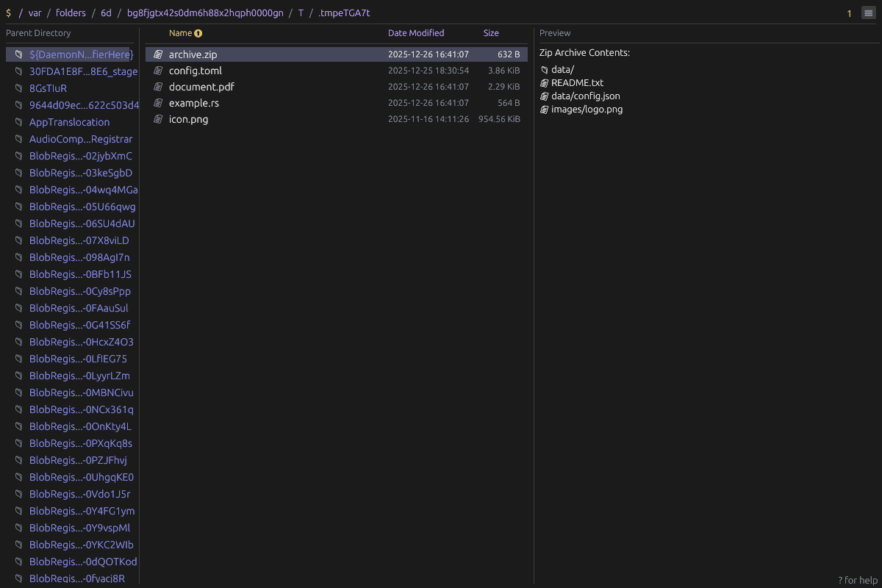Click the folder icon beside BlobRegis...-02jybXmC
This screenshot has width=882, height=588.
click(x=19, y=156)
